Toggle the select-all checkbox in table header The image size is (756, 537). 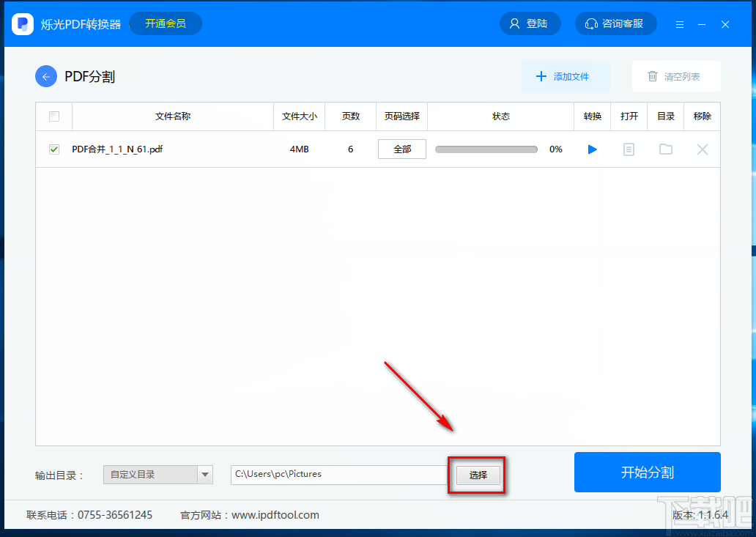[53, 116]
